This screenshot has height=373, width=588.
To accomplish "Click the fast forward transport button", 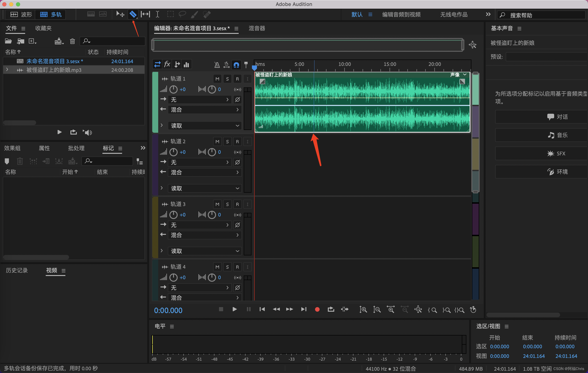I will 290,309.
